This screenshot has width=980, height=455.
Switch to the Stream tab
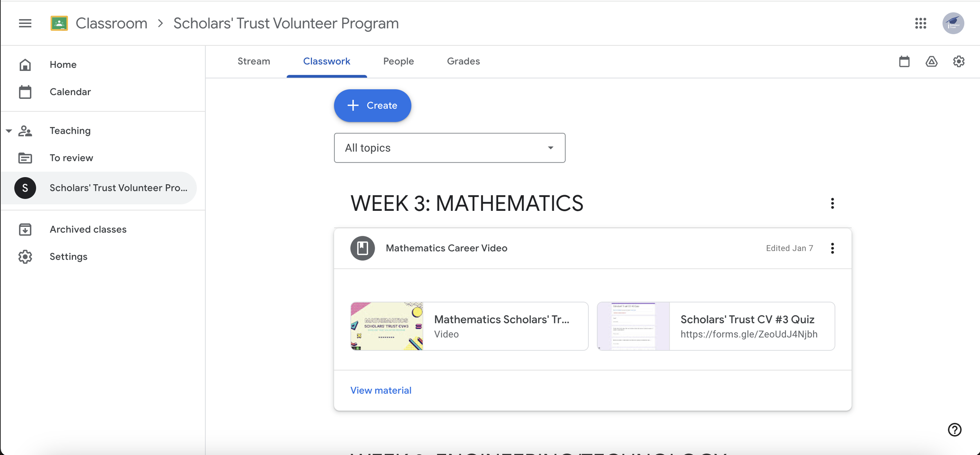coord(254,62)
